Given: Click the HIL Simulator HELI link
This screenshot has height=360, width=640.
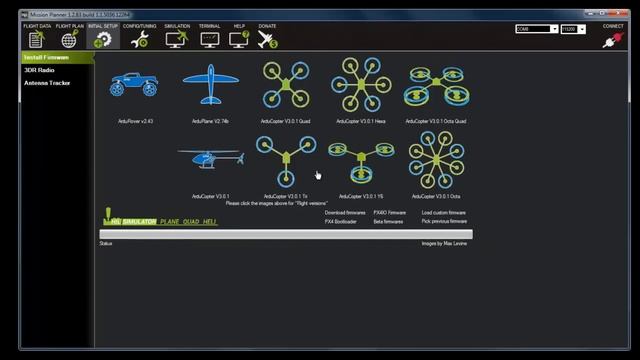Looking at the screenshot, I should 209,222.
